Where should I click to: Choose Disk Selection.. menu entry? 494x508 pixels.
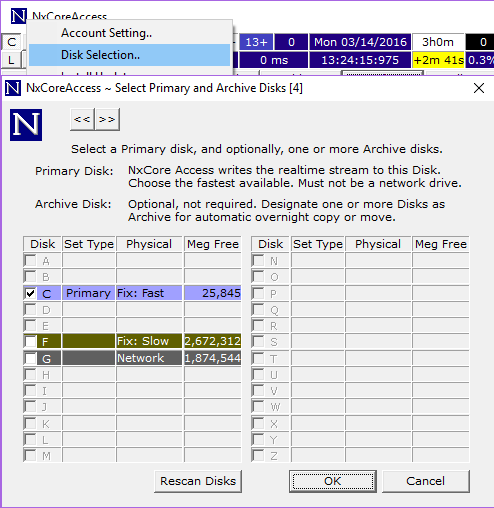click(x=129, y=55)
